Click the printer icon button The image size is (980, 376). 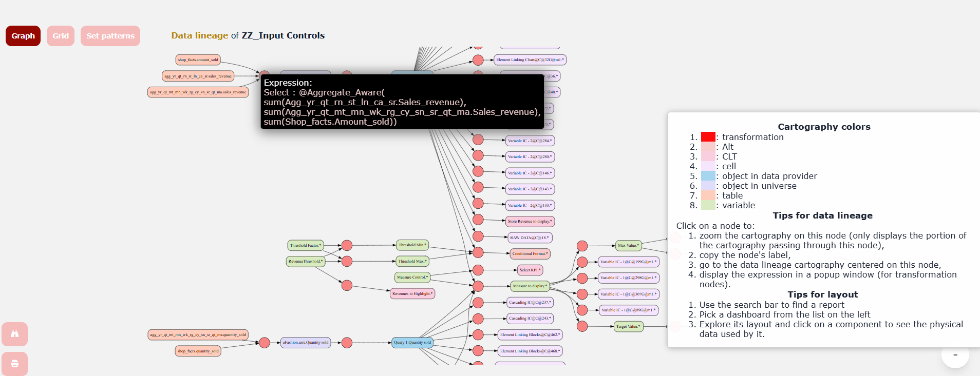click(x=14, y=364)
